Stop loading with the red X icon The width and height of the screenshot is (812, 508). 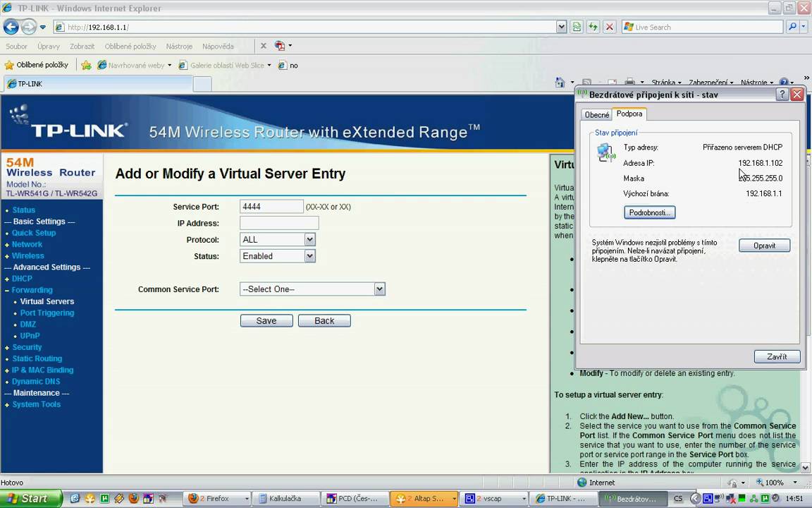pyautogui.click(x=610, y=27)
